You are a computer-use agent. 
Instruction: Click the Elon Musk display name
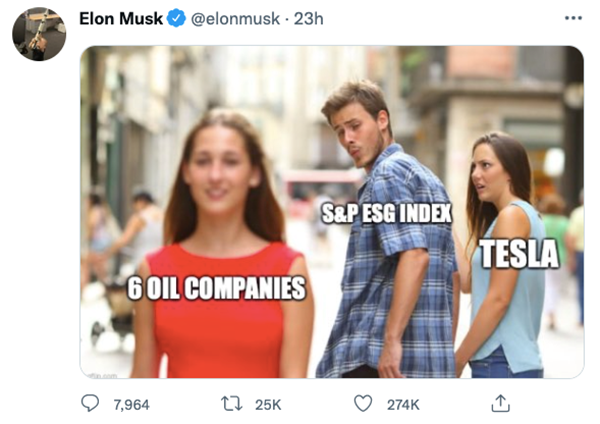[120, 19]
